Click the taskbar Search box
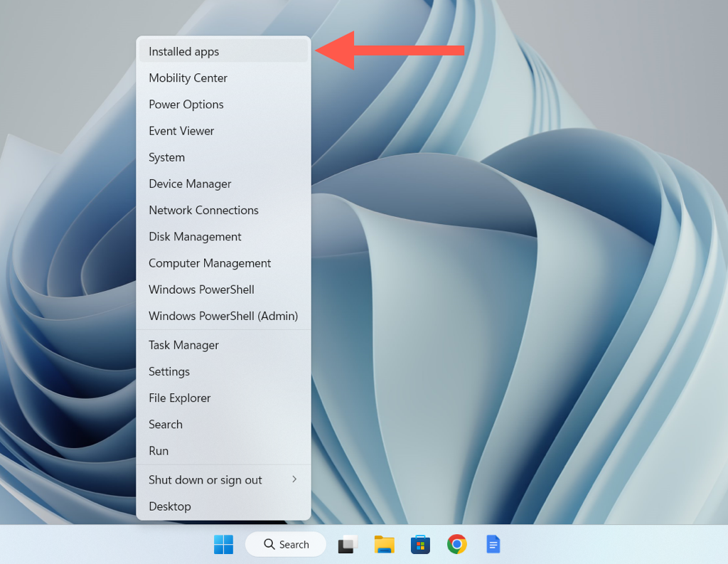The height and width of the screenshot is (564, 728). click(x=286, y=544)
